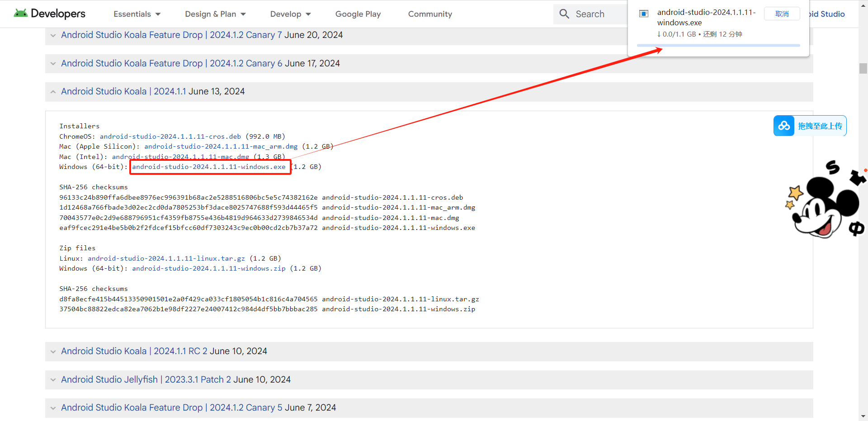
Task: Click the search magnifying glass icon
Action: point(564,14)
